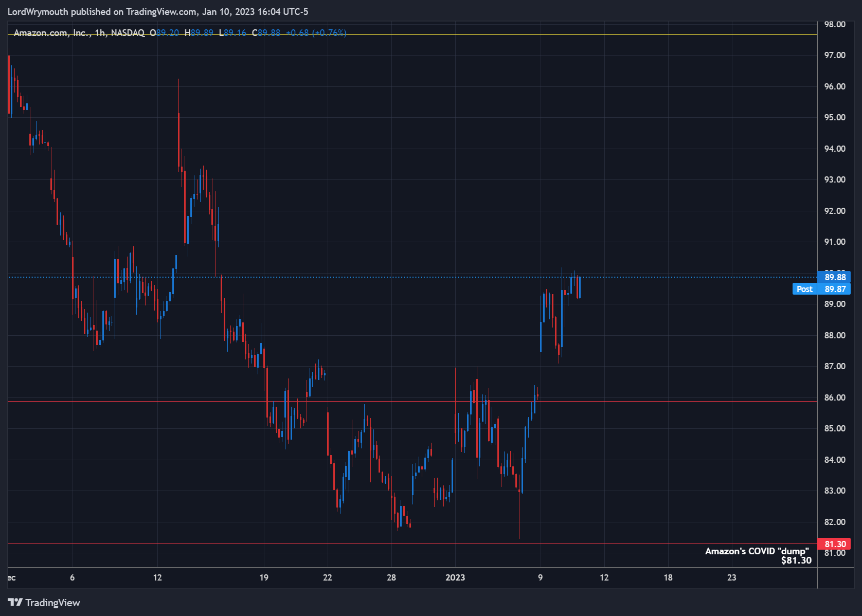Click the +0.68 (+0.76%) change value
Image resolution: width=862 pixels, height=616 pixels.
316,33
